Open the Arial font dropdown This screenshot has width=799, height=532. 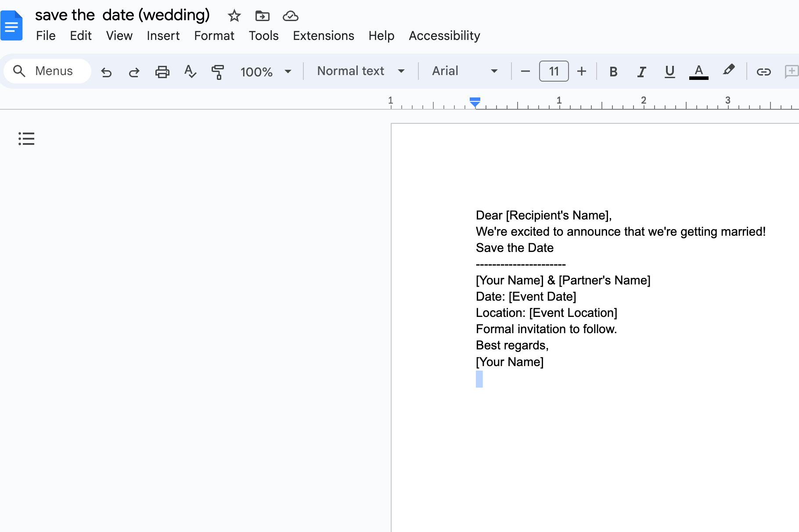coord(465,71)
